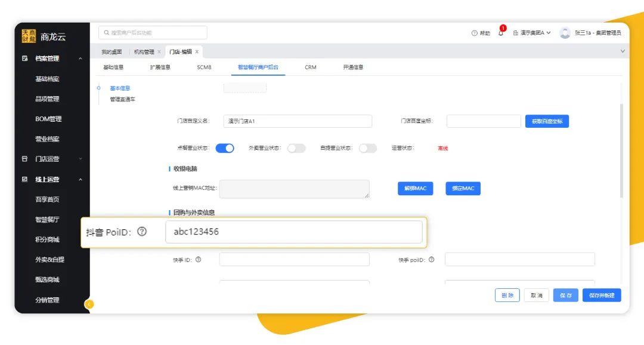644x345 pixels.
Task: Click the 门店百度坐标 input field
Action: pos(484,121)
